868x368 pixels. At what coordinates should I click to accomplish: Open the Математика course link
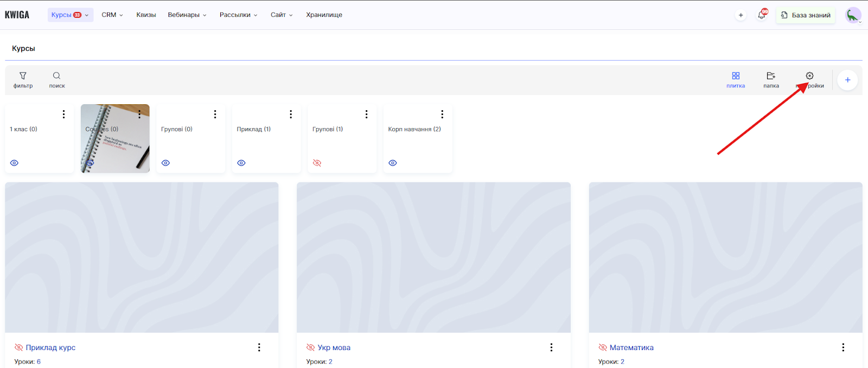click(631, 347)
